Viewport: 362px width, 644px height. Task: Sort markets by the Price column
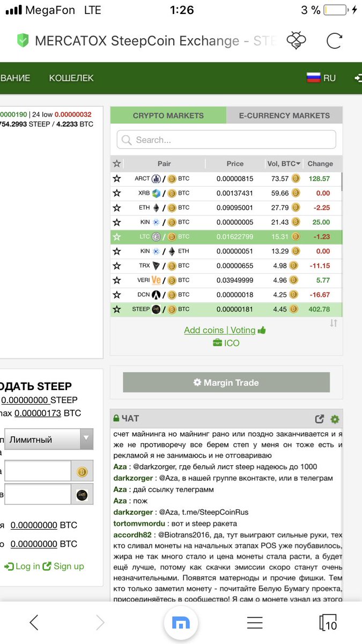click(235, 164)
